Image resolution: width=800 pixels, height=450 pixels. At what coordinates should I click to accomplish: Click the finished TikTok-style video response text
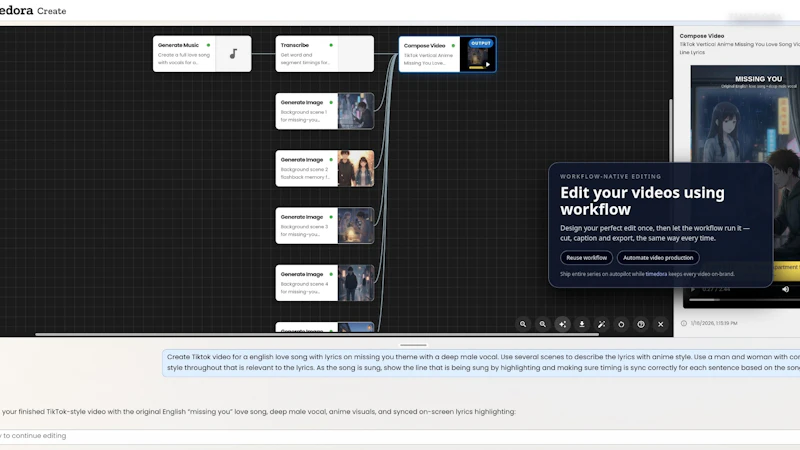pos(258,411)
